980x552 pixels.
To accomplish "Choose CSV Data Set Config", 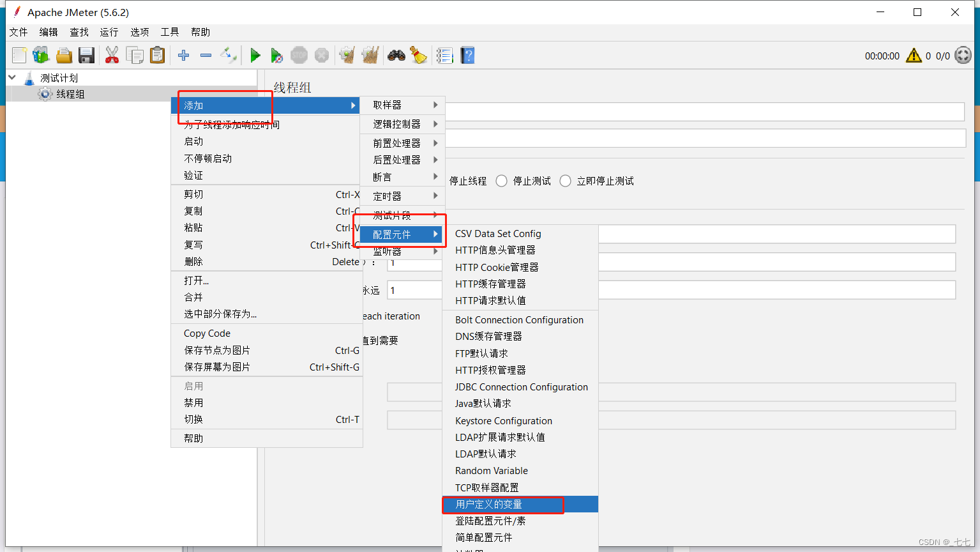I will (x=520, y=234).
